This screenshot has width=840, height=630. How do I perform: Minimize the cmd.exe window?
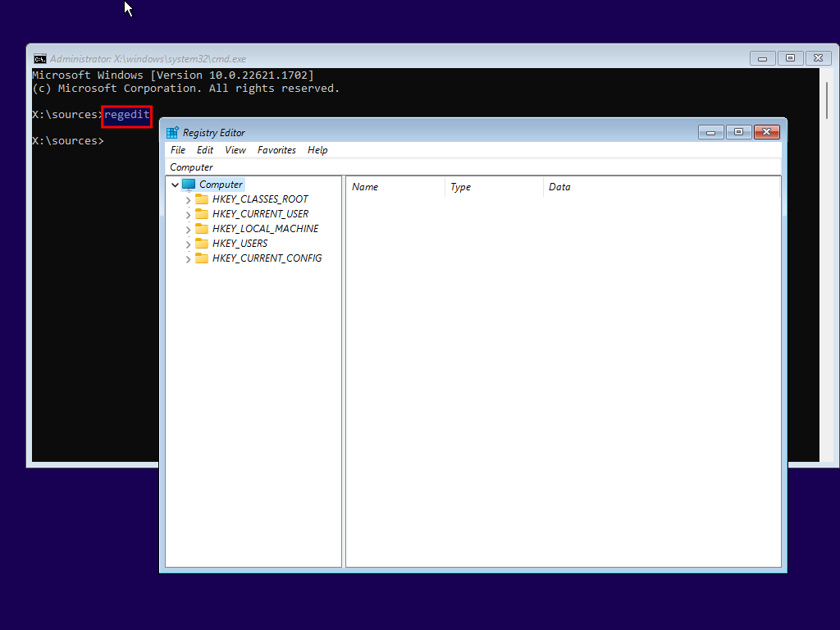click(762, 58)
